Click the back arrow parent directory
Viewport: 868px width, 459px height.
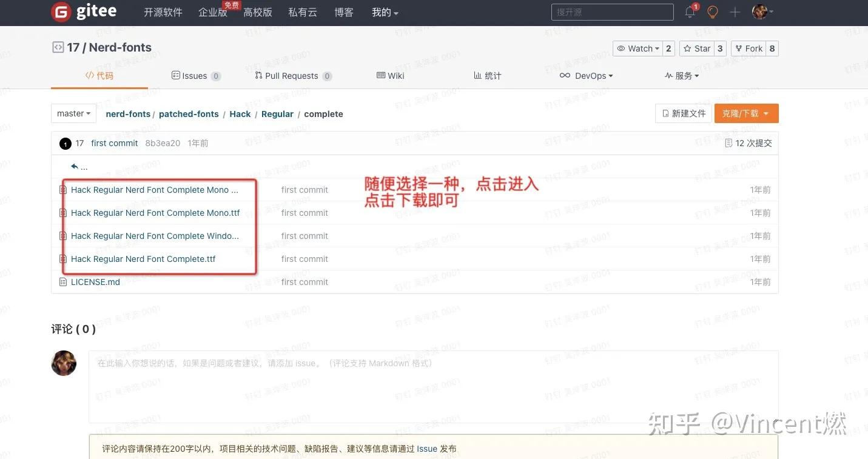click(75, 167)
